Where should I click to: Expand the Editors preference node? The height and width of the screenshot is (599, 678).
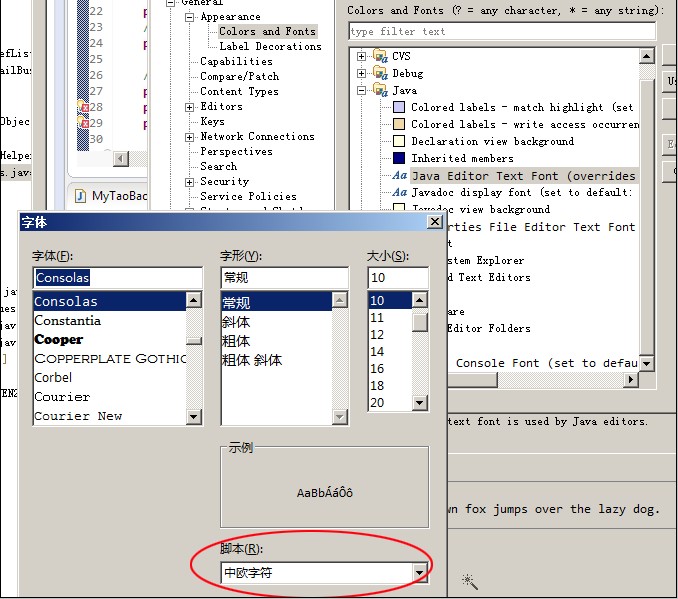190,107
